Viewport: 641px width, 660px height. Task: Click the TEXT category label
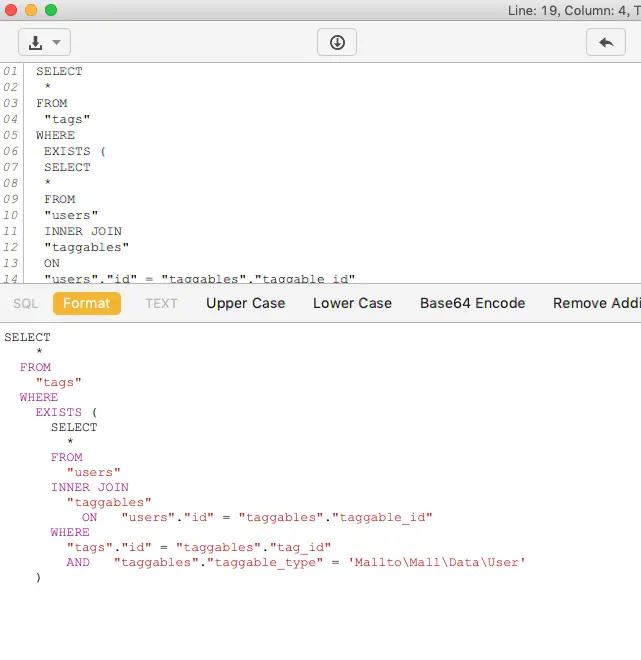pyautogui.click(x=162, y=303)
